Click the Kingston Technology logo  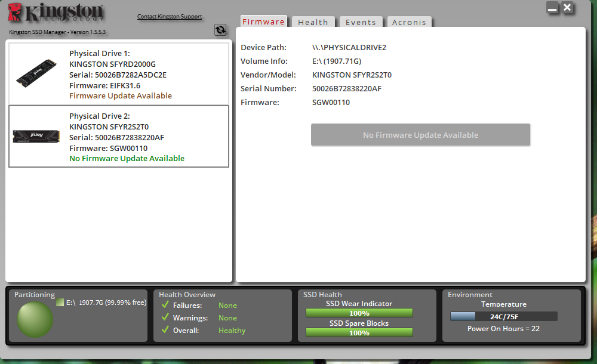click(x=56, y=12)
